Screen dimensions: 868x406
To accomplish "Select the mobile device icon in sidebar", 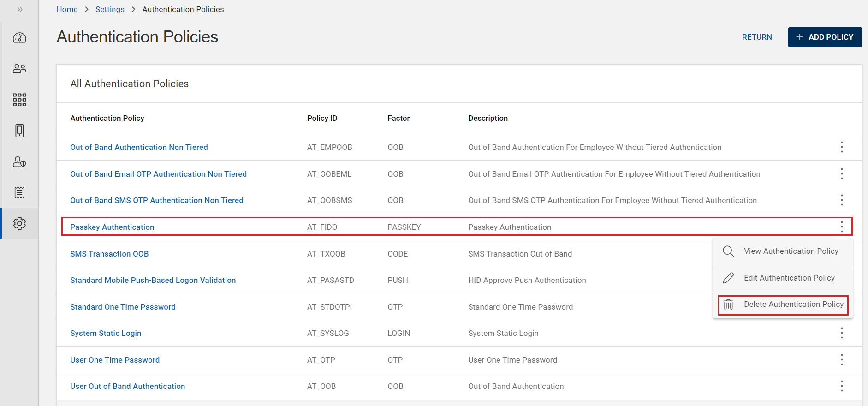I will [x=19, y=131].
